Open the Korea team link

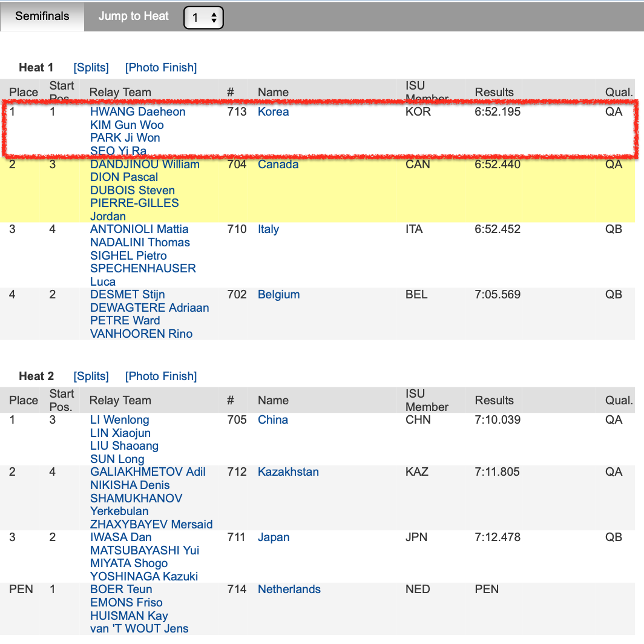coord(273,112)
